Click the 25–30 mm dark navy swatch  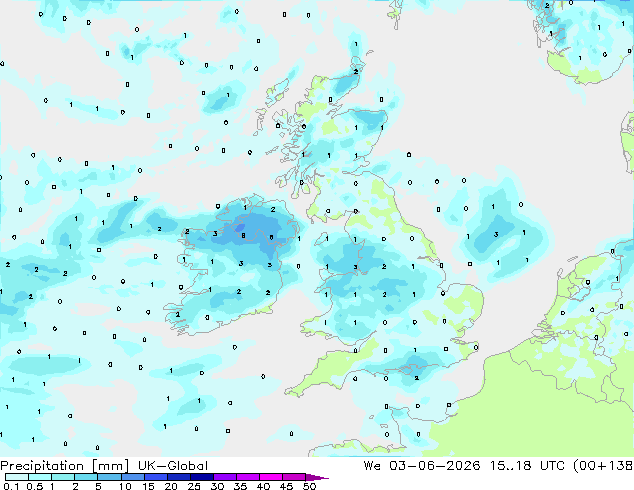click(201, 477)
